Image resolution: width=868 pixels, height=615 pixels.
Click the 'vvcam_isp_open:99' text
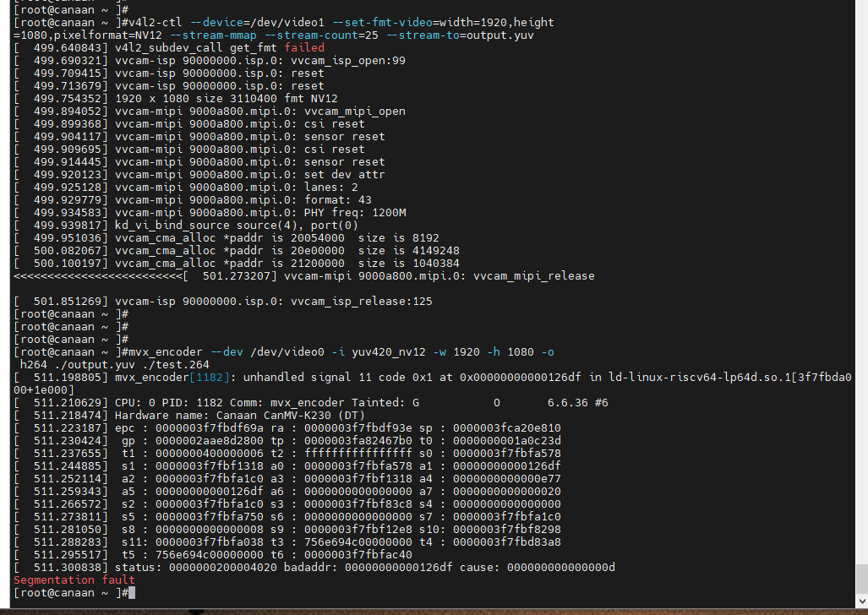(x=348, y=61)
